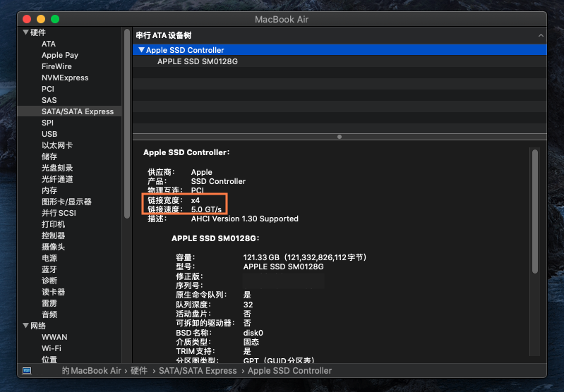Open 以太网卡 in the sidebar
The width and height of the screenshot is (564, 392).
56,145
